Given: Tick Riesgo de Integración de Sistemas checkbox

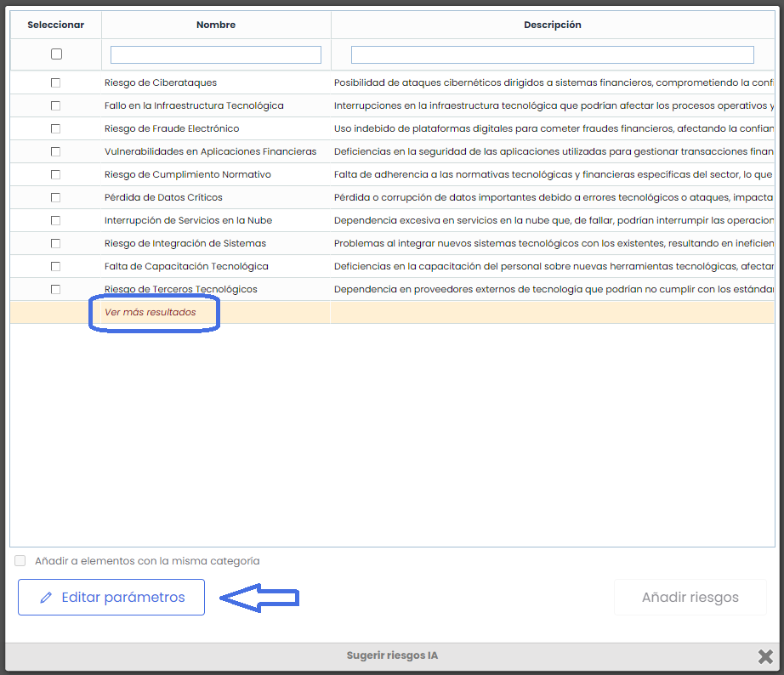Looking at the screenshot, I should [56, 243].
